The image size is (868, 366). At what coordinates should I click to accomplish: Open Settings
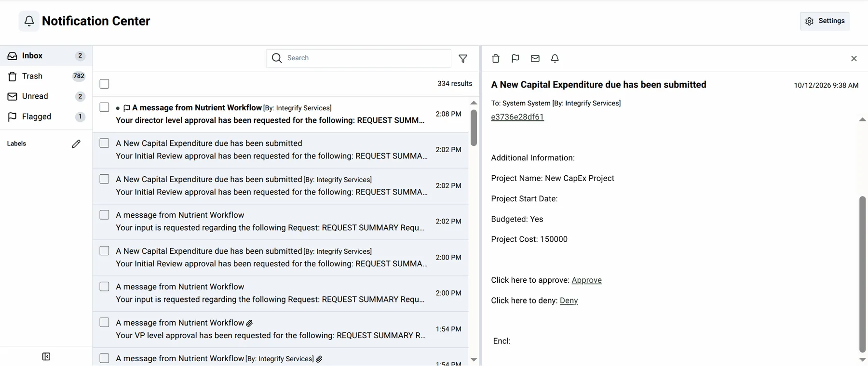825,21
